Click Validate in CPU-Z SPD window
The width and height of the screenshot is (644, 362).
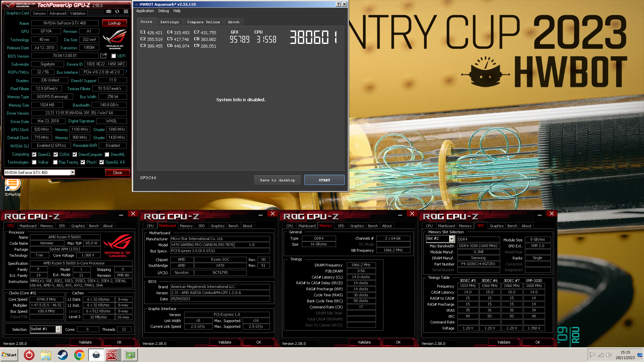[504, 342]
